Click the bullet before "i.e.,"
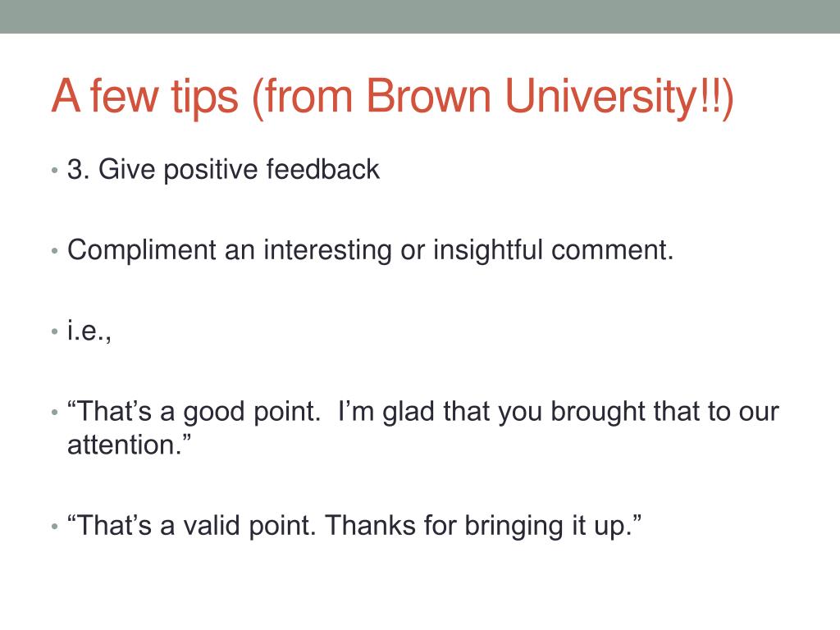 click(54, 331)
